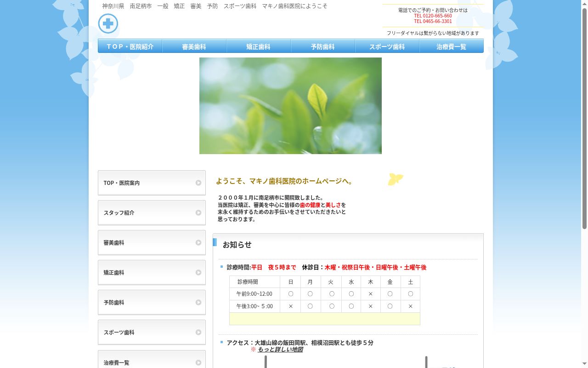Image resolution: width=588 pixels, height=368 pixels.
Task: Click the scrollbar up arrow
Action: 584,4
